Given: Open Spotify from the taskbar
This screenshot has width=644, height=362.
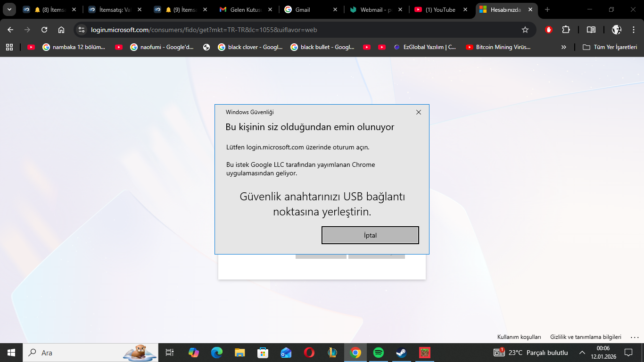Looking at the screenshot, I should 379,353.
